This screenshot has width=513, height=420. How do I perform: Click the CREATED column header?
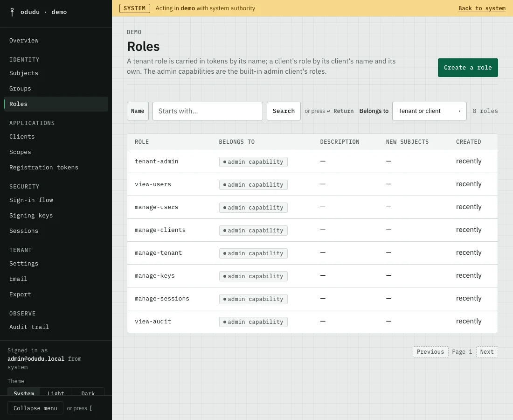468,142
